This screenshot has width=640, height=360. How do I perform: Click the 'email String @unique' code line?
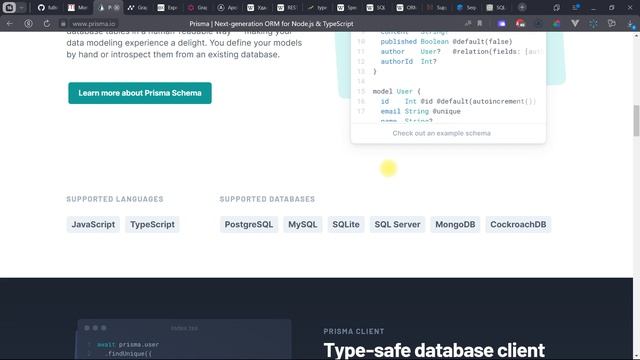[x=420, y=111]
